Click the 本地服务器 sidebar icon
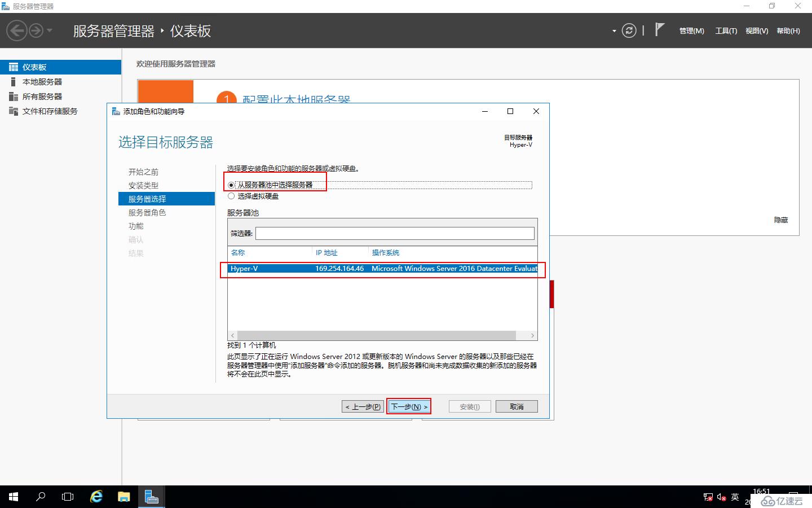The image size is (812, 508). point(14,82)
